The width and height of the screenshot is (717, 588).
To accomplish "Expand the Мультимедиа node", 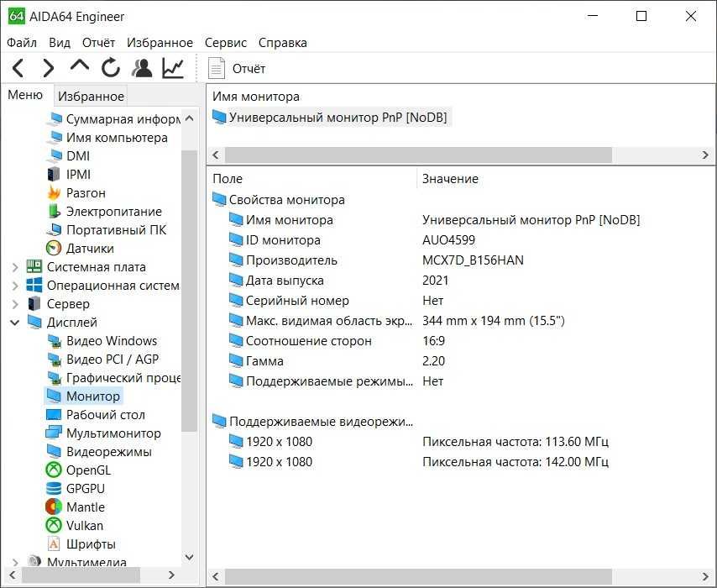I will [15, 562].
